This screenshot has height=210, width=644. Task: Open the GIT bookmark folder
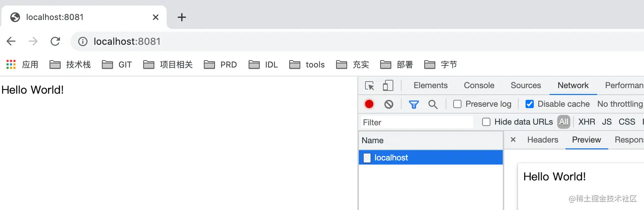point(117,64)
